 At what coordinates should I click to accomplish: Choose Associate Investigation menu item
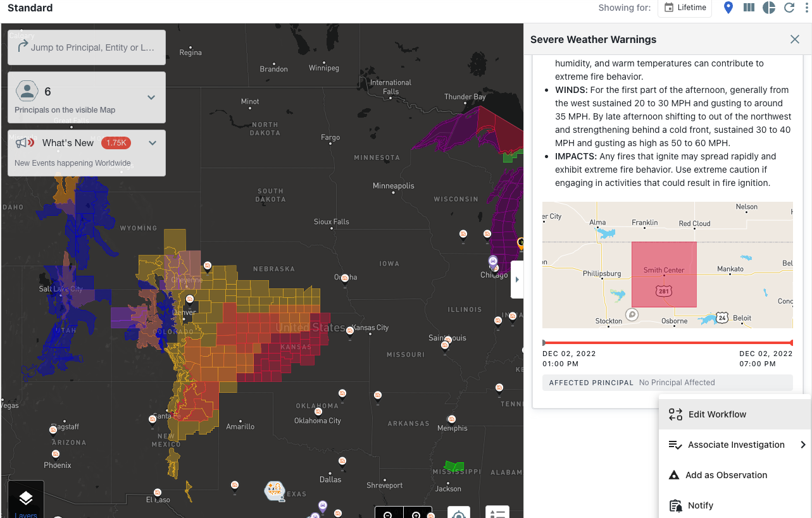point(735,445)
